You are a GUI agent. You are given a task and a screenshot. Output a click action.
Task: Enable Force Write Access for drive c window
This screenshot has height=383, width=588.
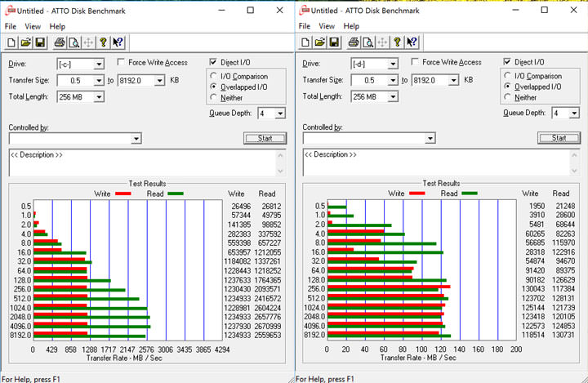pyautogui.click(x=122, y=63)
